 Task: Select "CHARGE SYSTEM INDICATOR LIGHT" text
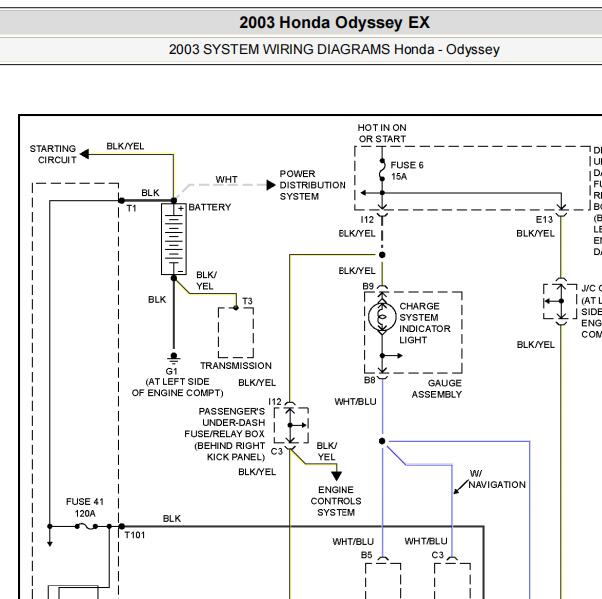coord(425,323)
